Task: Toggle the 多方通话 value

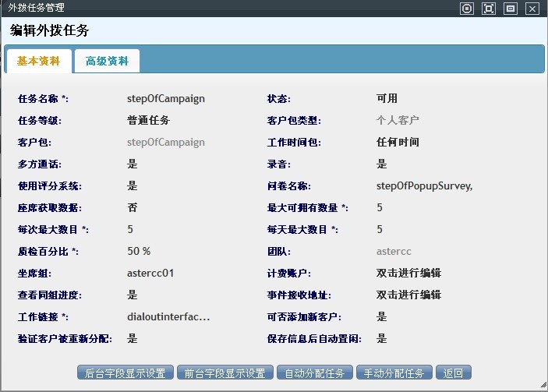Action: (132, 164)
